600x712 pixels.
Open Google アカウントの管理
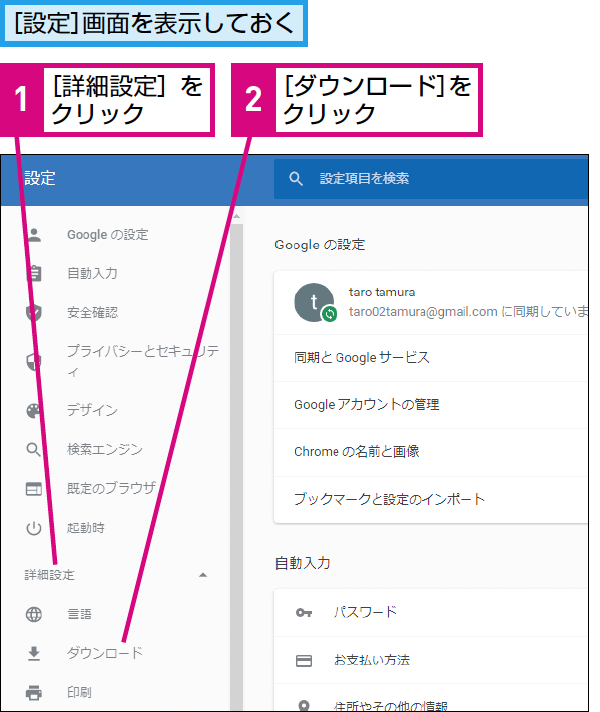tap(367, 405)
